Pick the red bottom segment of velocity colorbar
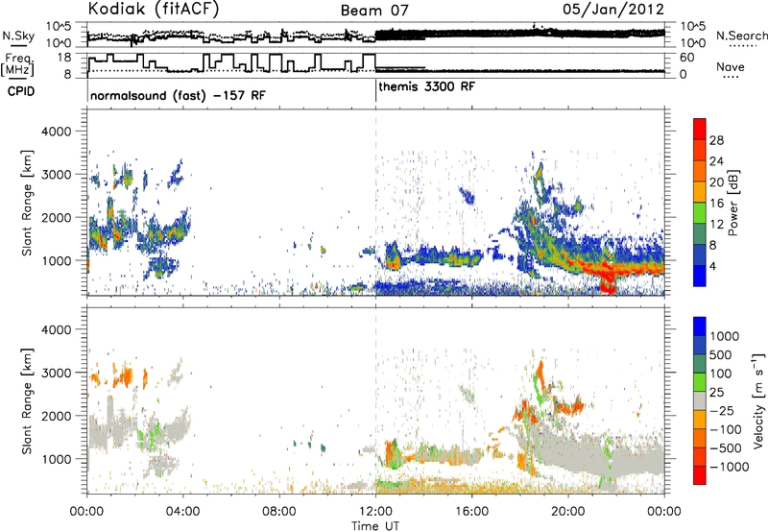This screenshot has height=532, width=768. coord(700,475)
